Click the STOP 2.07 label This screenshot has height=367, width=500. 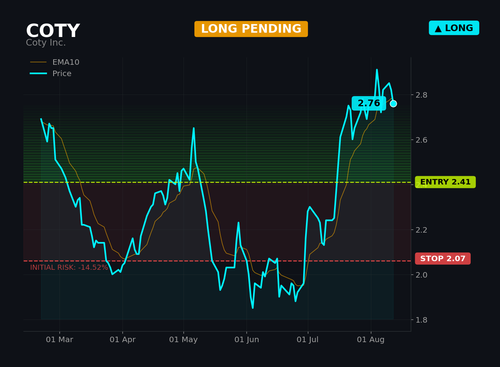[443, 258]
